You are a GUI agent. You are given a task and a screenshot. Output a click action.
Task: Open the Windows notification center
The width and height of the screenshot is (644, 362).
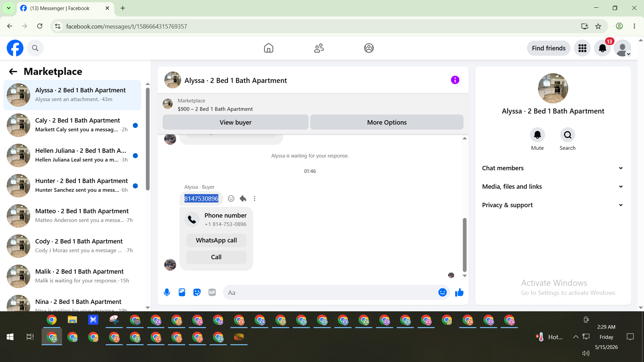pos(630,337)
